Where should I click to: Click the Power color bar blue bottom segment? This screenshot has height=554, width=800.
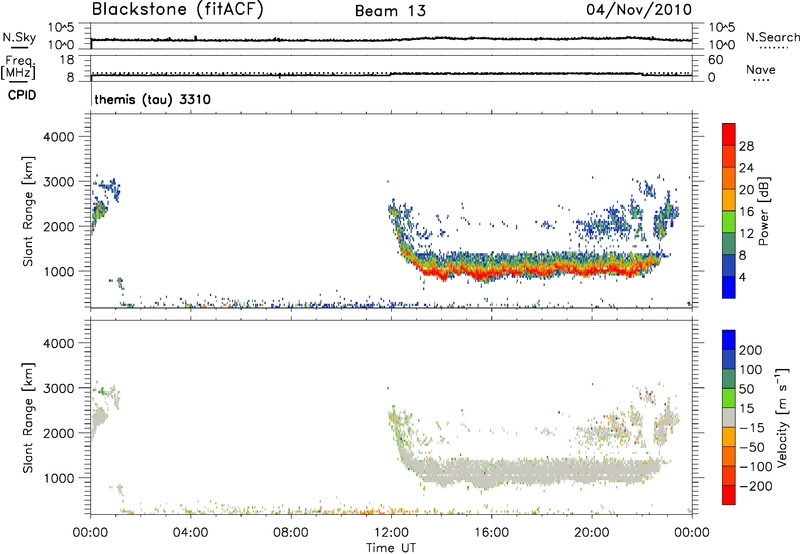coord(729,287)
